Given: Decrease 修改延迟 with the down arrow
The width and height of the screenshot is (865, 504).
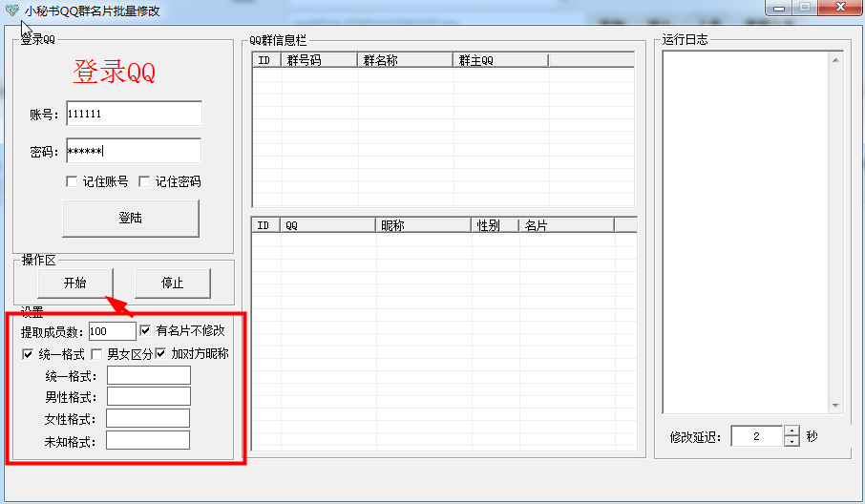Looking at the screenshot, I should pyautogui.click(x=791, y=441).
